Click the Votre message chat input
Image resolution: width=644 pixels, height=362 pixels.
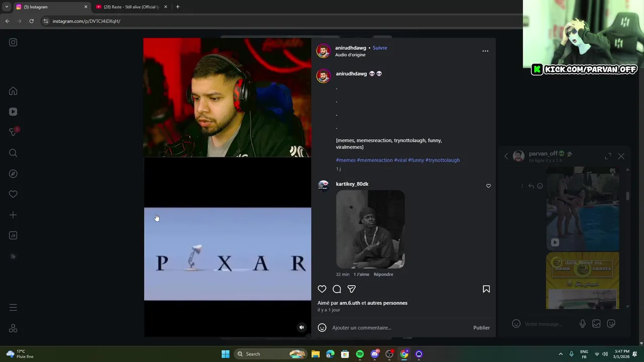coord(549,324)
